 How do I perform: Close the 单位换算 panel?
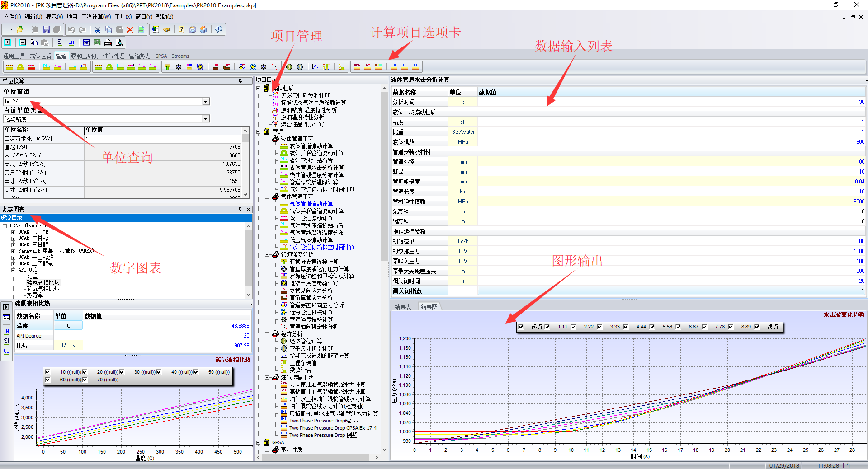coord(248,81)
